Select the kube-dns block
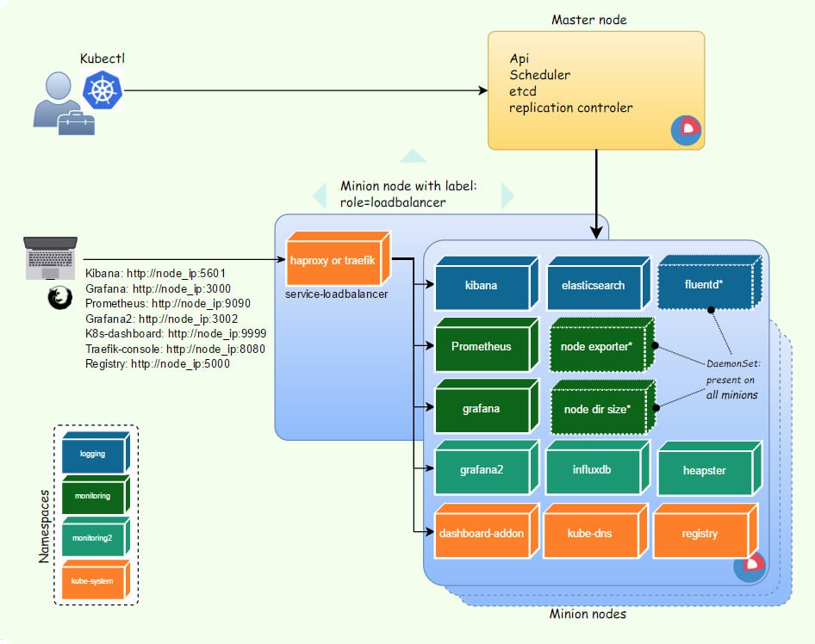 (x=595, y=530)
